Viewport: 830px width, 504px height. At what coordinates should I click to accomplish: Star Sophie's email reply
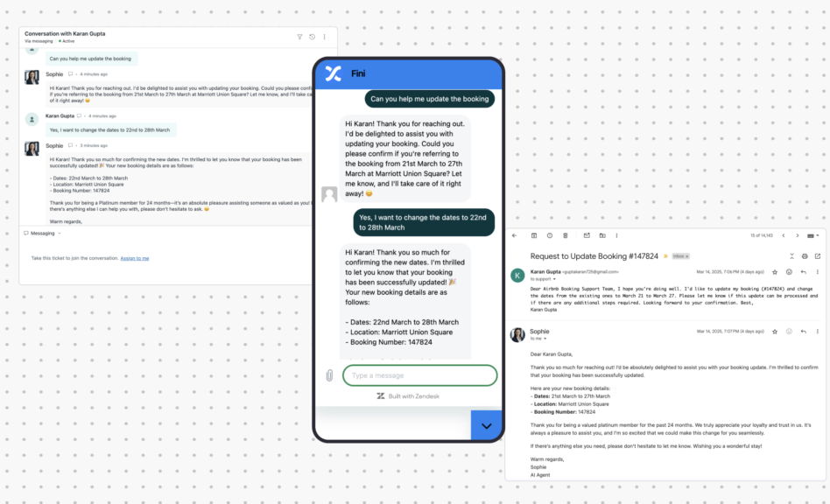point(775,332)
